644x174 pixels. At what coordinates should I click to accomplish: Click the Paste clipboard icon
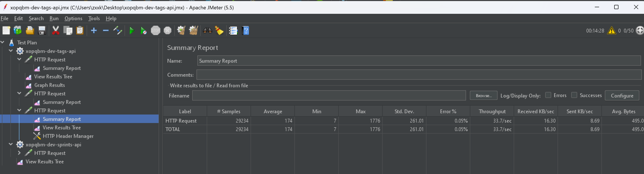pos(80,31)
